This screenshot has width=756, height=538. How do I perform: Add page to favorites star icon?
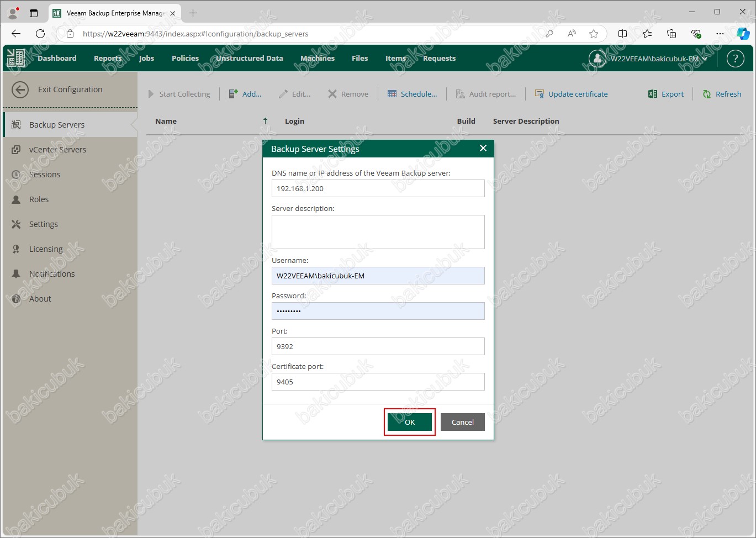594,34
